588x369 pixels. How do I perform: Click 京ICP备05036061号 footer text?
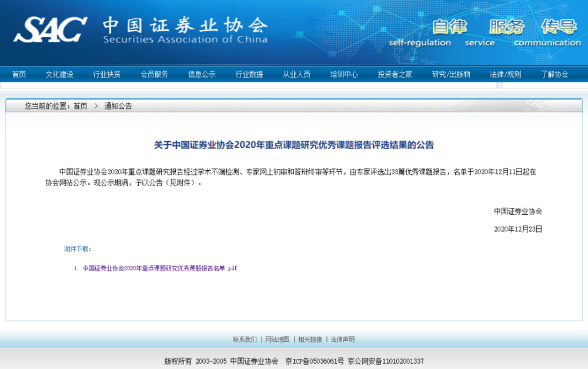tap(315, 361)
